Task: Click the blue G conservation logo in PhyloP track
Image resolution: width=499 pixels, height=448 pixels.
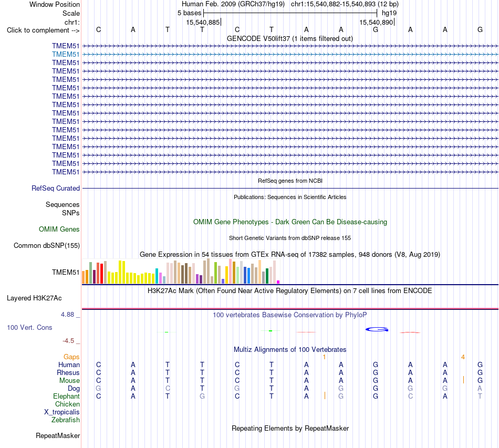Action: [377, 329]
